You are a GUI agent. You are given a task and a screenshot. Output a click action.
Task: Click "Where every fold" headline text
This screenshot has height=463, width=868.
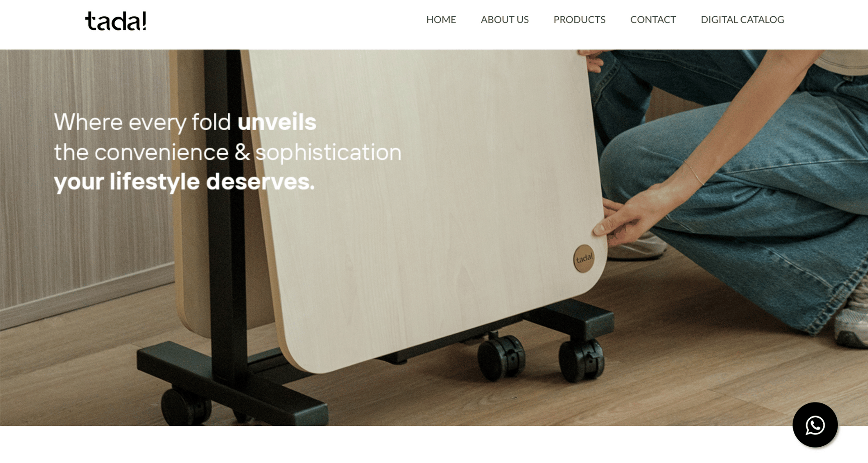click(142, 122)
